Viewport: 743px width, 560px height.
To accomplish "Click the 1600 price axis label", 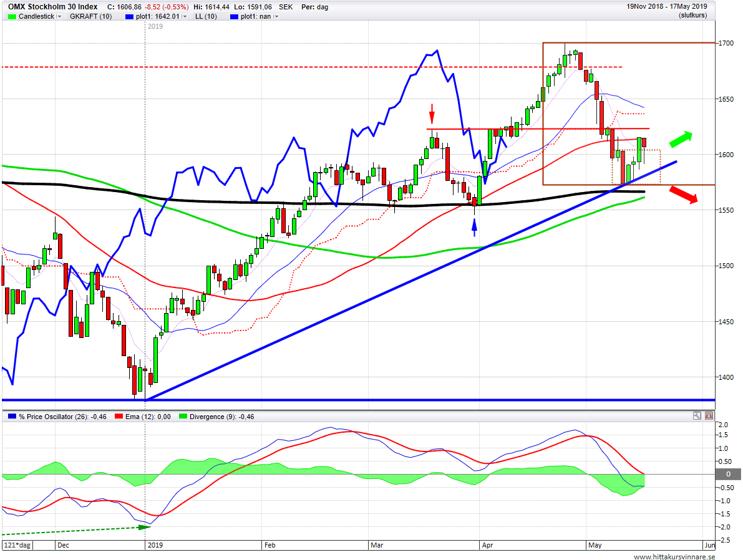I will pos(726,155).
